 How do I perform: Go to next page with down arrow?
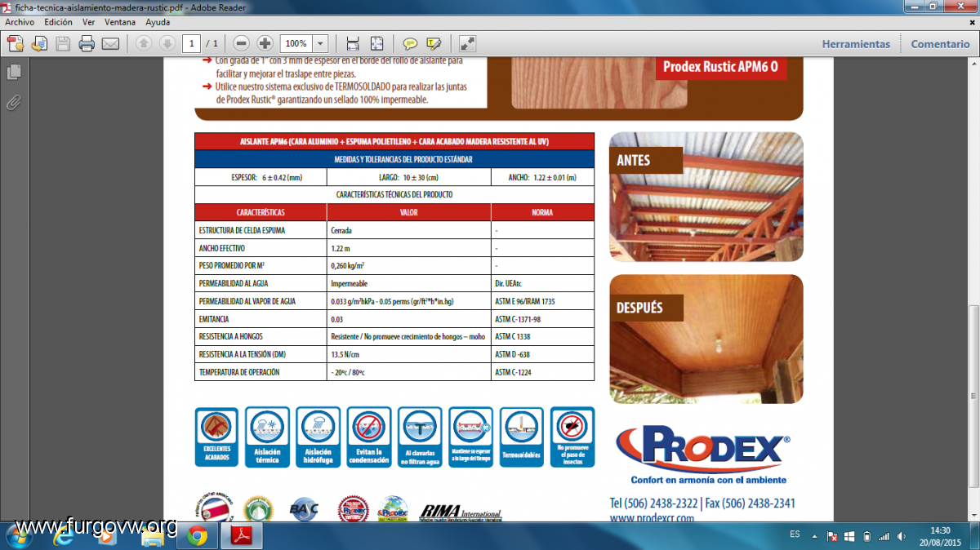pyautogui.click(x=167, y=44)
